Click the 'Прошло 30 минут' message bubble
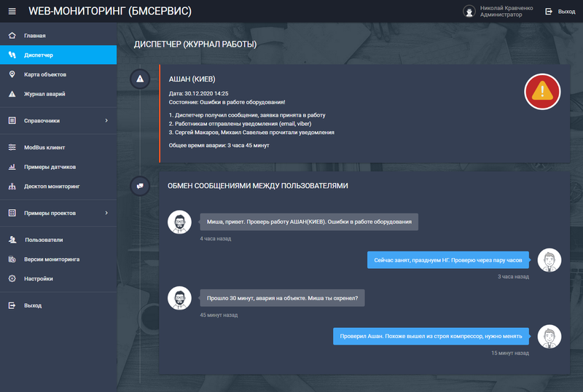The image size is (583, 392). click(x=282, y=298)
